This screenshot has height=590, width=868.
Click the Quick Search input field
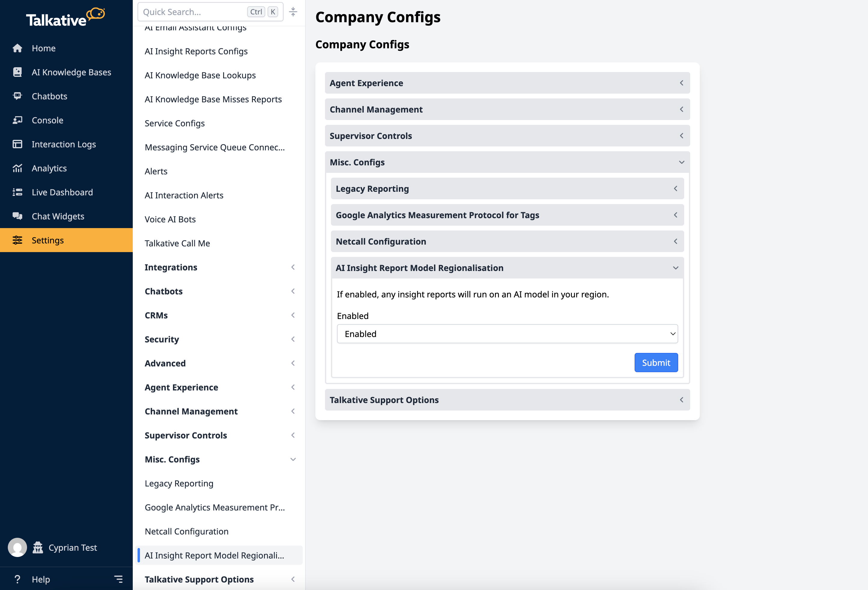[x=192, y=12]
